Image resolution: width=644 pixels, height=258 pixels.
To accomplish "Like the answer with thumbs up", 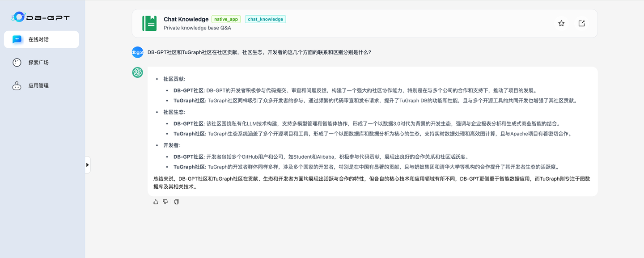I will pyautogui.click(x=156, y=202).
